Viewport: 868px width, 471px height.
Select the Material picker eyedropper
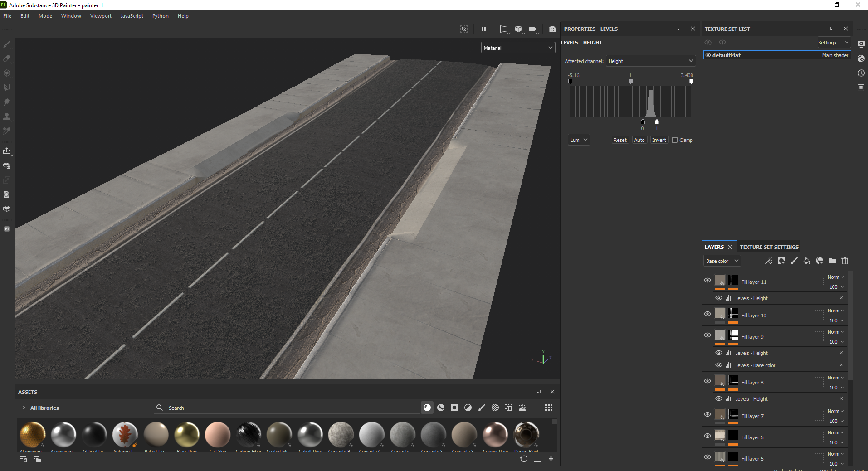[7, 131]
